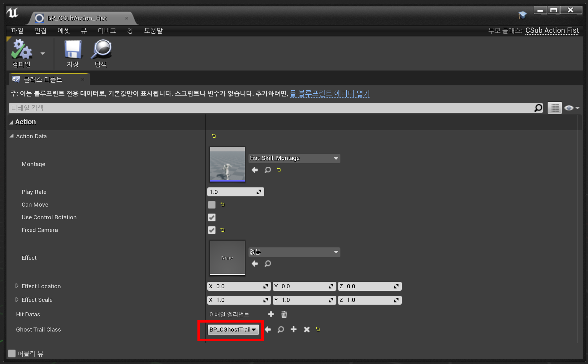Select the BP_CSubAction_Fist tab
588x364 pixels.
(x=77, y=18)
